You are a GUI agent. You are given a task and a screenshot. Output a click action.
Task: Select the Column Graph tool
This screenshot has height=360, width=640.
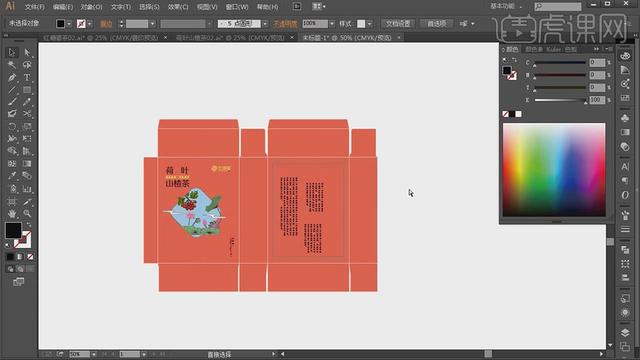click(x=27, y=189)
